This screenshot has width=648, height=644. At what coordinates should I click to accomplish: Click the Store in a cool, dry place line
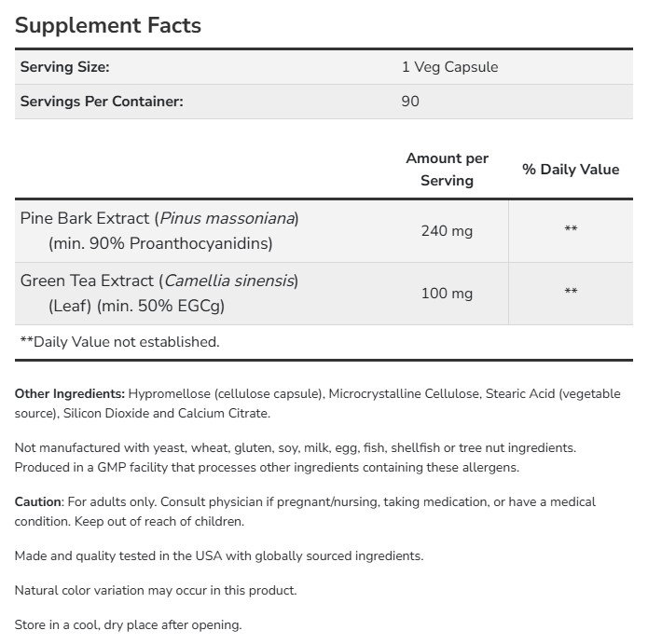128,625
